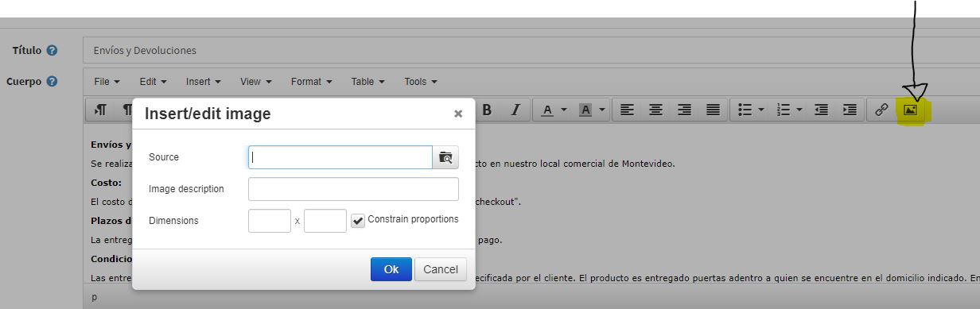This screenshot has width=980, height=309.
Task: Confirm with the Ok button
Action: pyautogui.click(x=391, y=269)
